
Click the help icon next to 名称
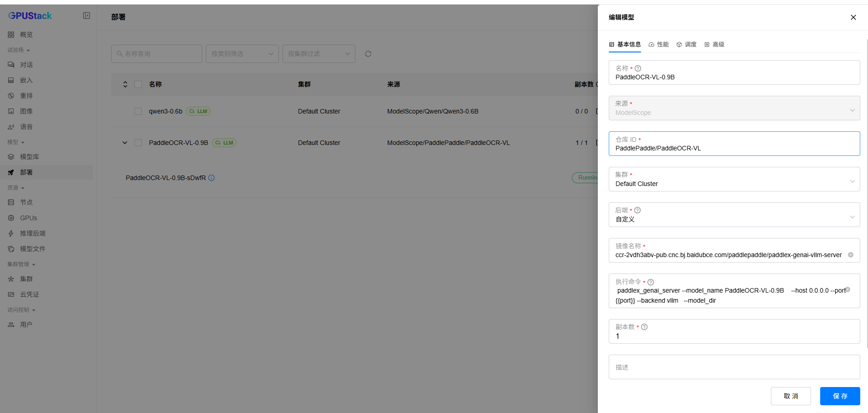[x=638, y=68]
